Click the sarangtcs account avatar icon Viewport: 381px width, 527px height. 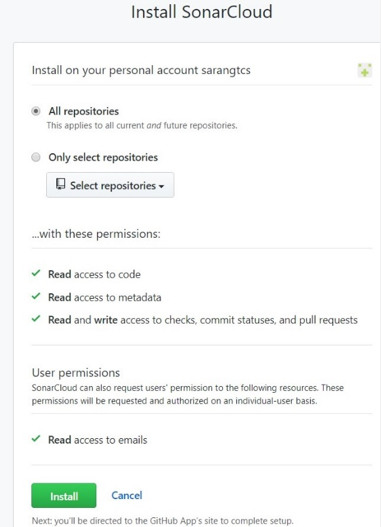coord(365,70)
